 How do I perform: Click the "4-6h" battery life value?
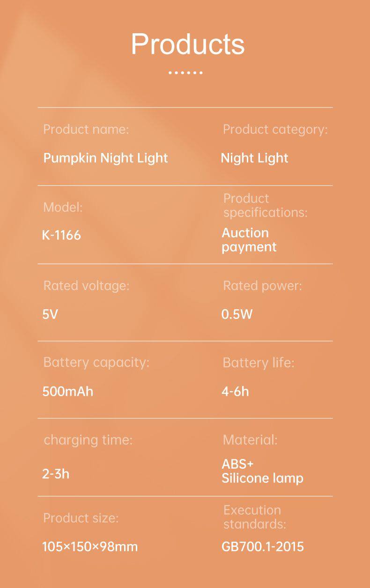235,391
